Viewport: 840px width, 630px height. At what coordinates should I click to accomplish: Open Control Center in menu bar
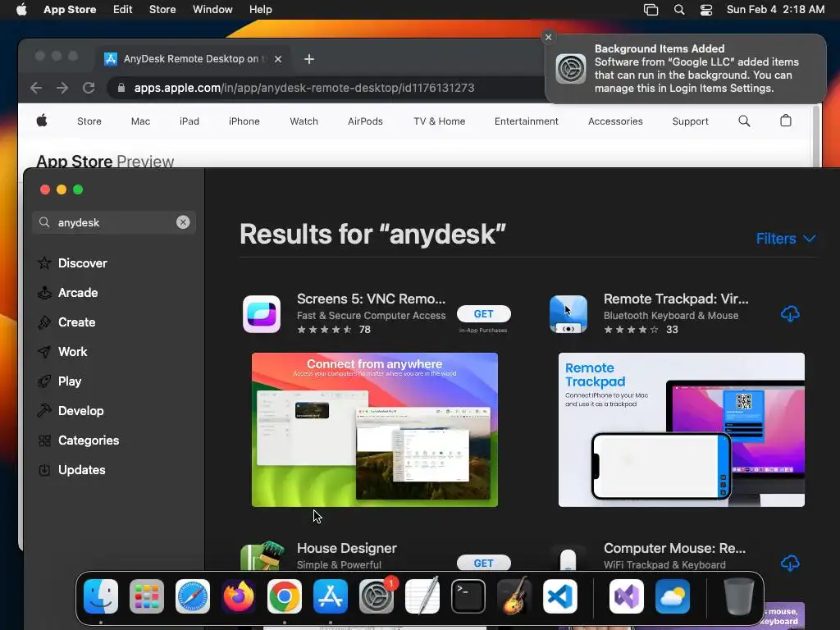coord(706,10)
